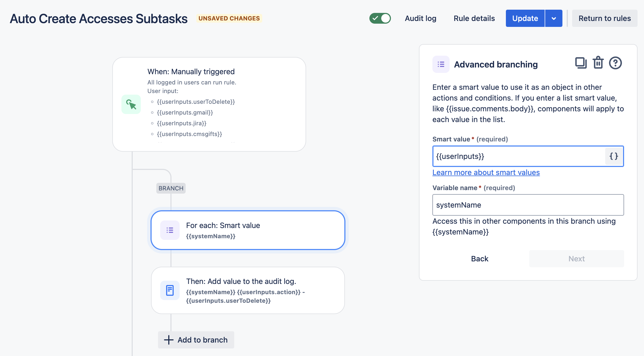Click the manual trigger cursor icon
Screen dimensions: 644x356
coord(131,104)
